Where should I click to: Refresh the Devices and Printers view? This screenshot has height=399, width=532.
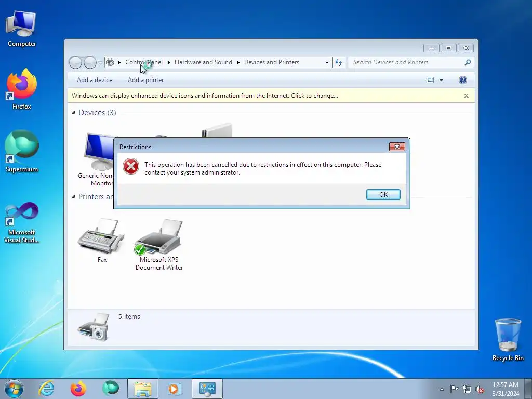339,62
